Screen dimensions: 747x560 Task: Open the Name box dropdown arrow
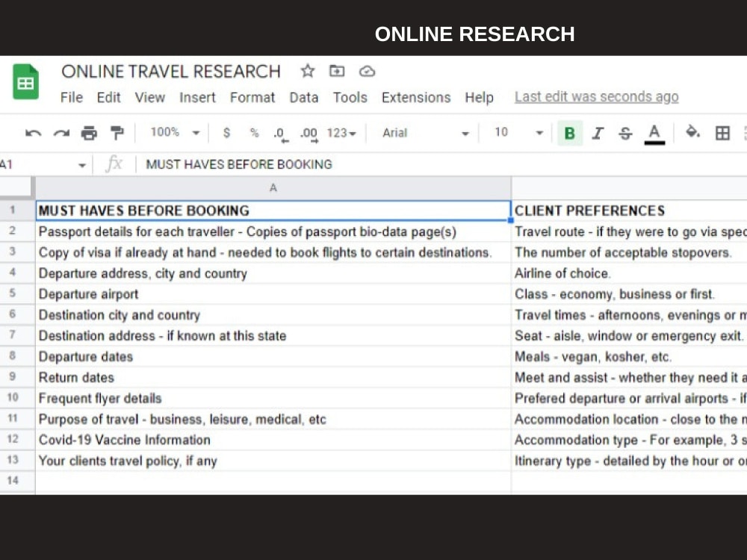82,165
